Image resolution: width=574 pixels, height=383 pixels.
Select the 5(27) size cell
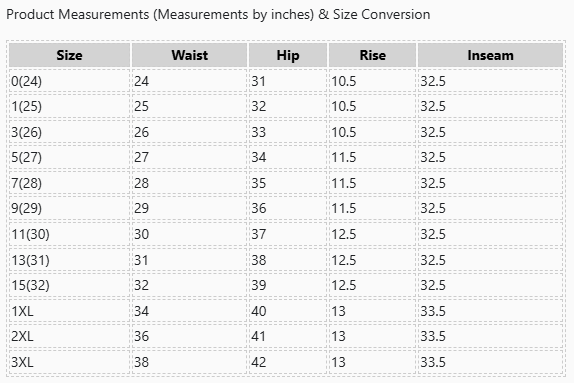[70, 157]
